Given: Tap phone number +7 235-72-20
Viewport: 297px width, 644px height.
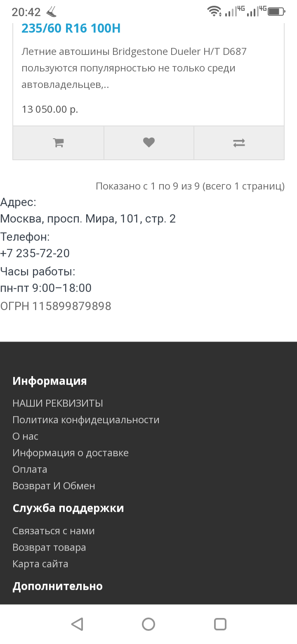Looking at the screenshot, I should (35, 253).
